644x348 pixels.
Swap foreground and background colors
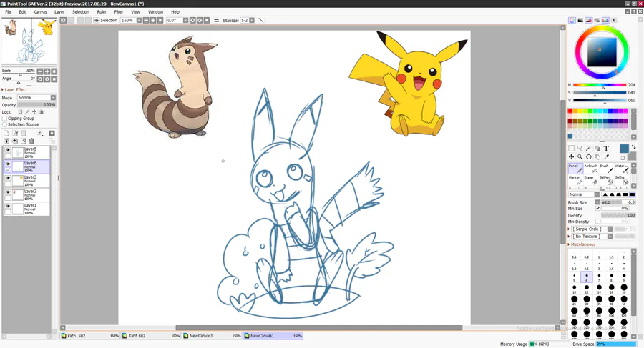pos(634,147)
